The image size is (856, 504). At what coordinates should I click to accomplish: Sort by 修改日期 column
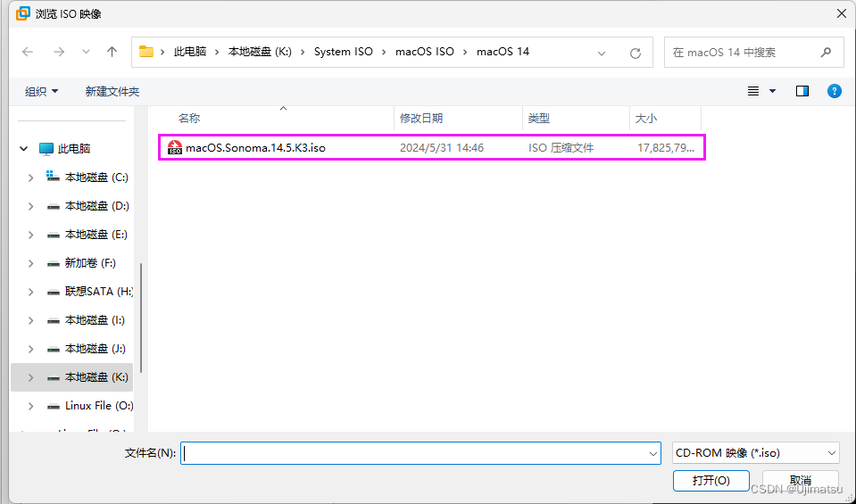(421, 119)
